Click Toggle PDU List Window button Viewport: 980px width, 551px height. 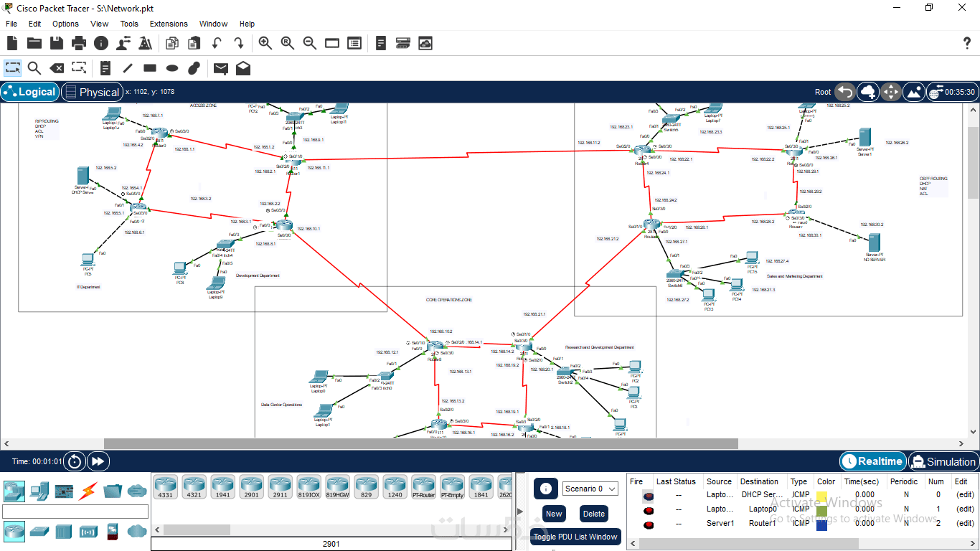click(x=575, y=537)
